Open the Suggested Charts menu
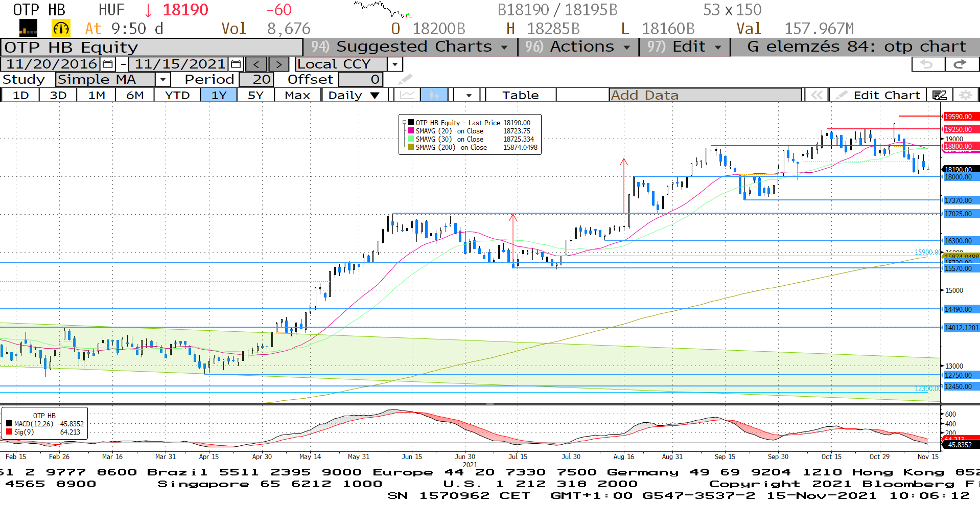This screenshot has height=524, width=980. 410,47
